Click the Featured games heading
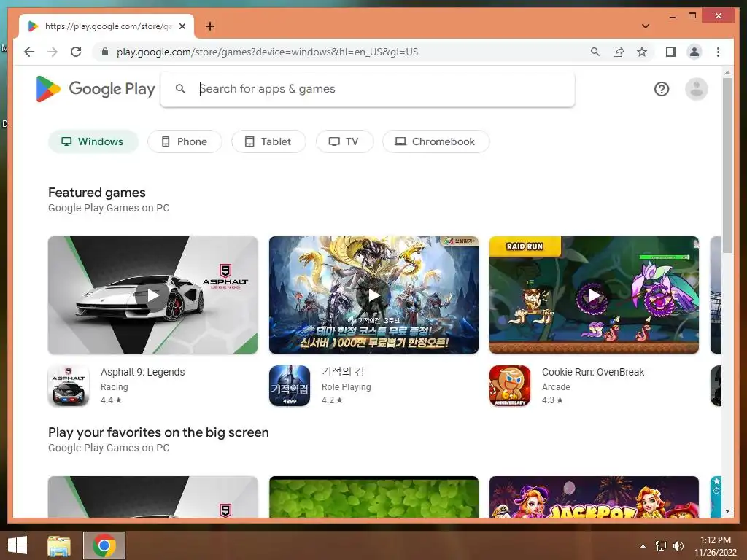Viewport: 747px width, 560px height. click(x=97, y=192)
